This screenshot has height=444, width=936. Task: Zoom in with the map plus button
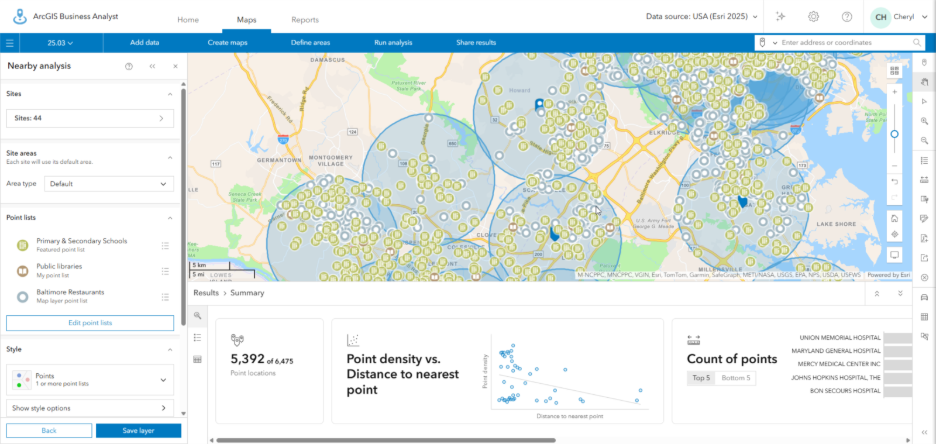894,92
